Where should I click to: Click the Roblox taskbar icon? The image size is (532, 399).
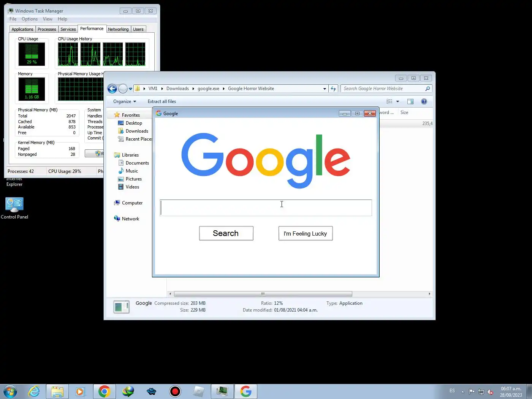[x=199, y=391]
